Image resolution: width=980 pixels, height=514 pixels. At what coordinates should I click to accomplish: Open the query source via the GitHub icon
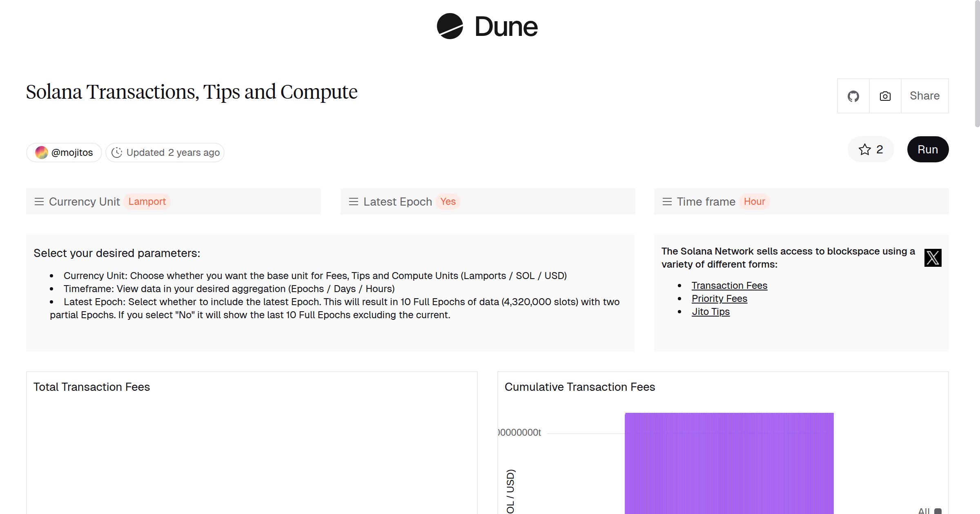coord(853,95)
